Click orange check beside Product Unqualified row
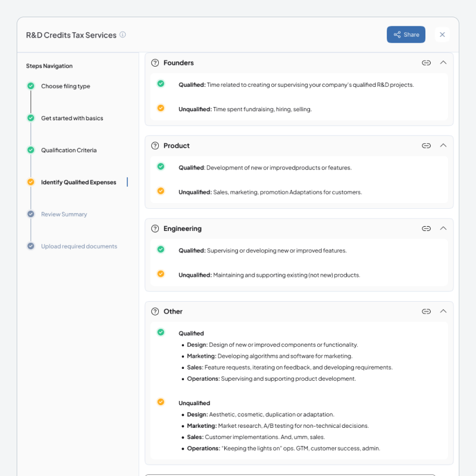476x476 pixels. 161,191
